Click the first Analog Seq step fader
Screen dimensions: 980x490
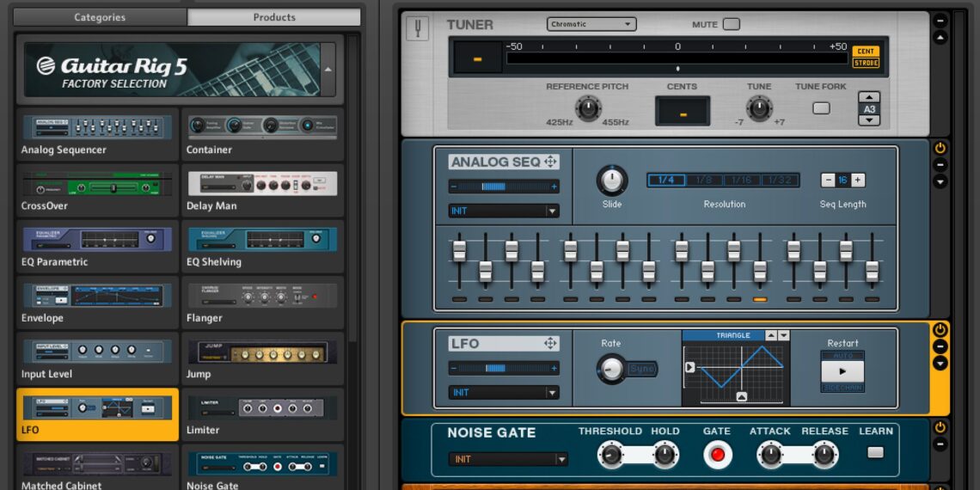pos(459,250)
